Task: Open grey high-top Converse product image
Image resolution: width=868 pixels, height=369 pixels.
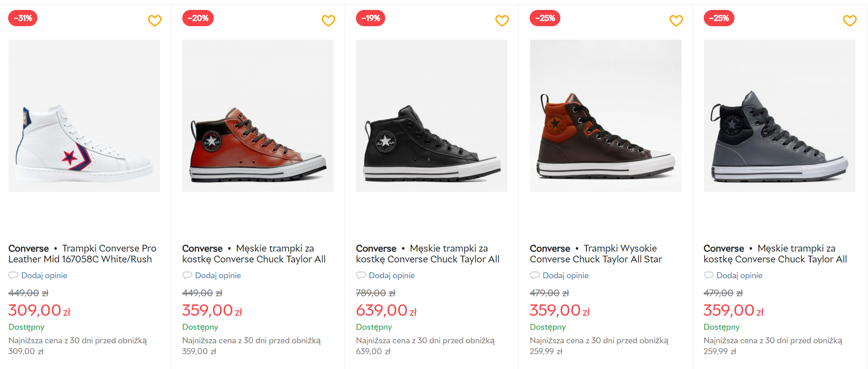Action: pos(779,116)
